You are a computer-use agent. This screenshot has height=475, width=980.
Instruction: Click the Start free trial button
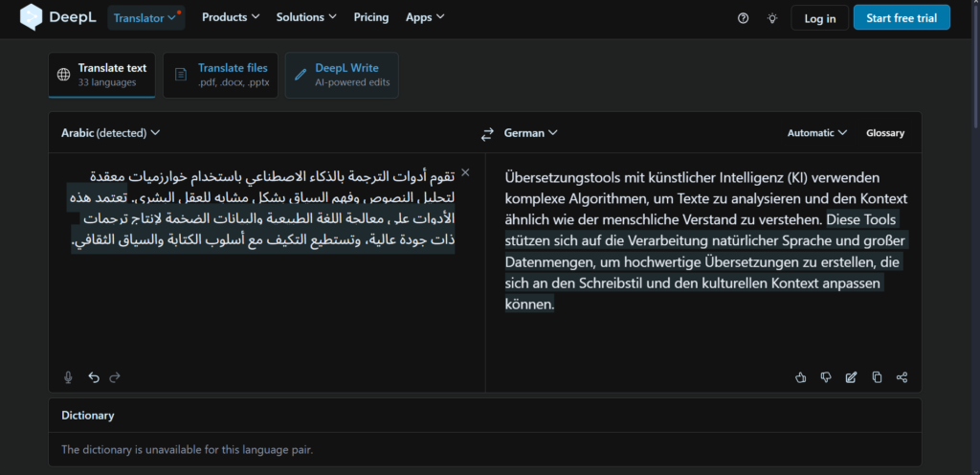(x=902, y=18)
